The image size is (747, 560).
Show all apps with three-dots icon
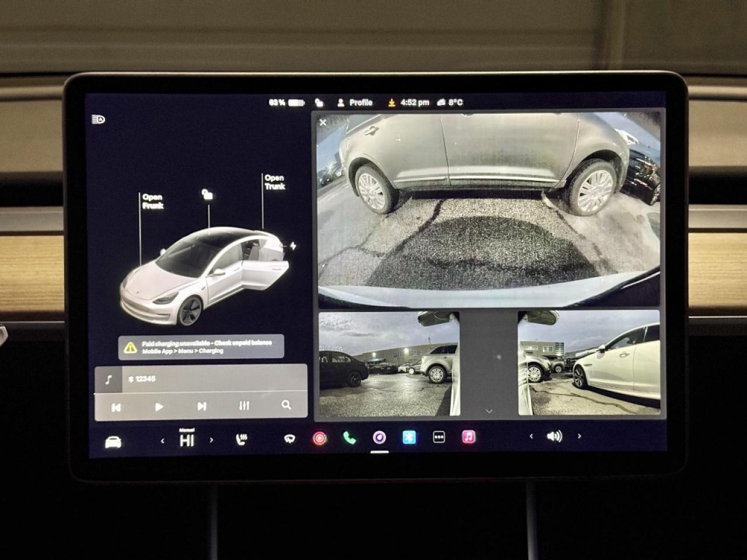439,437
